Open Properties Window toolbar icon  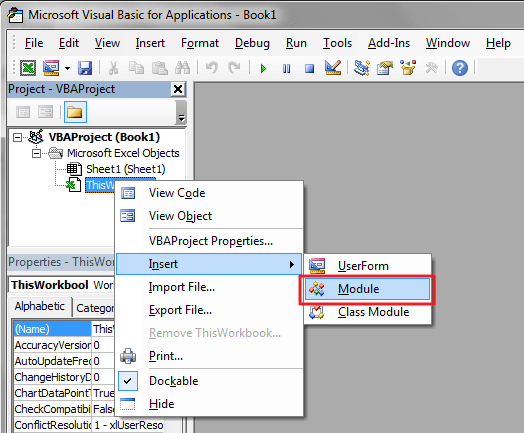pos(385,68)
